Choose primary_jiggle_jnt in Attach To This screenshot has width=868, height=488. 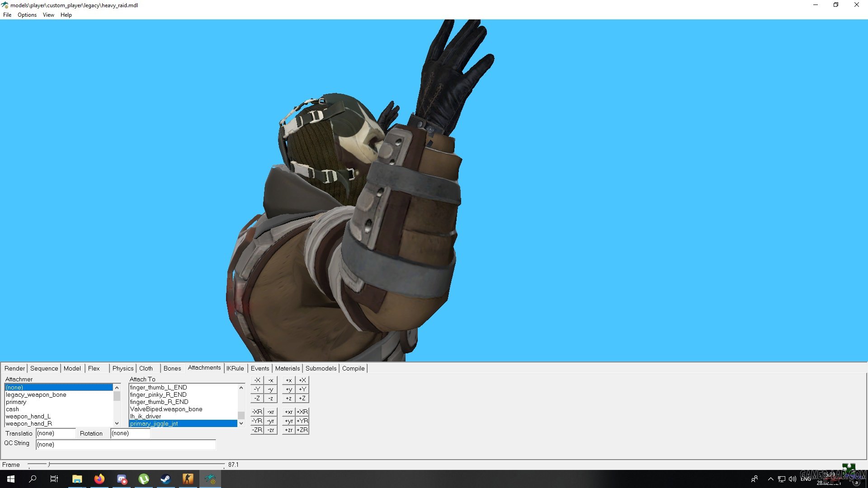click(x=183, y=424)
